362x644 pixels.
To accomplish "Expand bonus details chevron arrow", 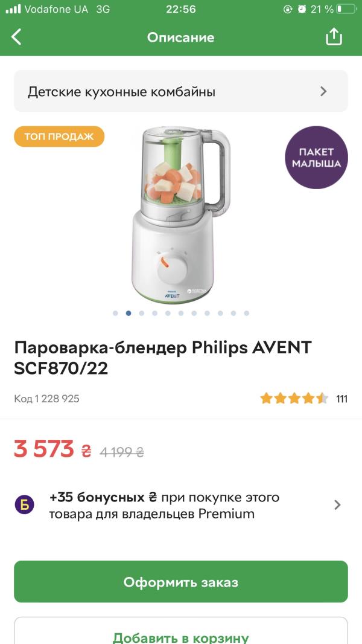I will coord(337,505).
